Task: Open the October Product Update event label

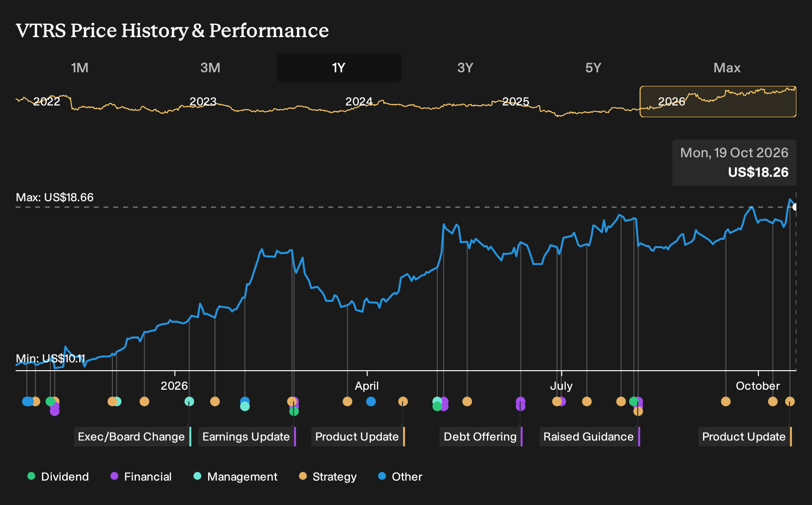Action: [x=745, y=437]
